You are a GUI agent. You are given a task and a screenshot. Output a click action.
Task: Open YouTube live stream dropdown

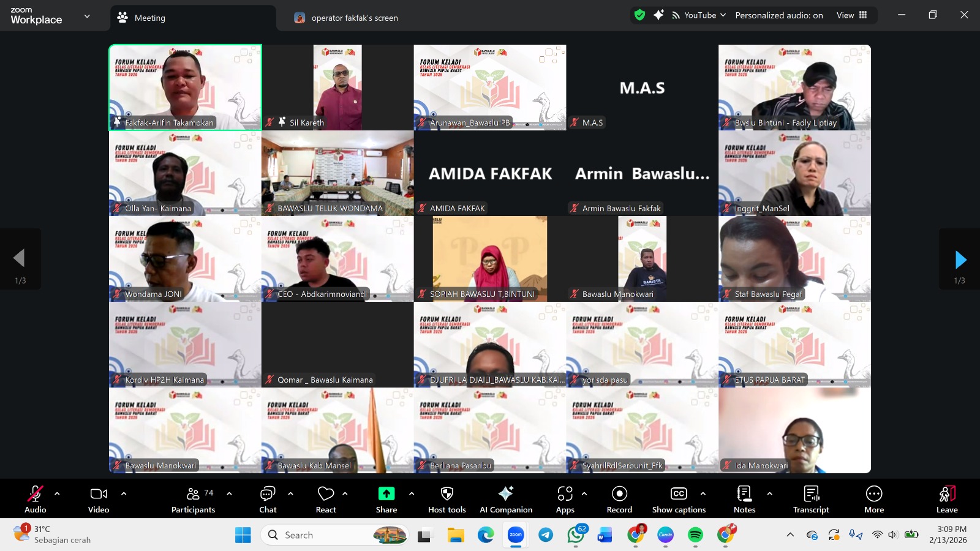tap(699, 15)
